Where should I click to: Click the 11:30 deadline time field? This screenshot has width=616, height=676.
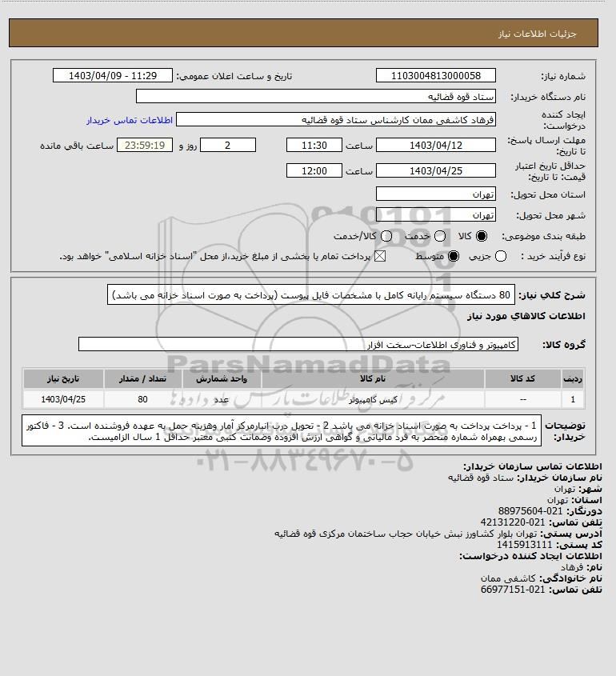(314, 146)
